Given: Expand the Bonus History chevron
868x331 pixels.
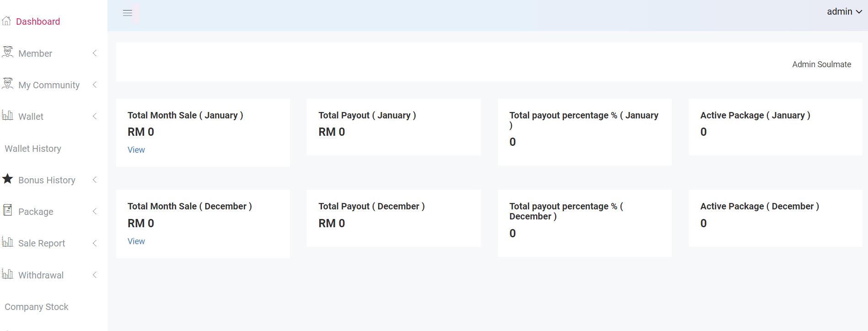Looking at the screenshot, I should (x=95, y=180).
